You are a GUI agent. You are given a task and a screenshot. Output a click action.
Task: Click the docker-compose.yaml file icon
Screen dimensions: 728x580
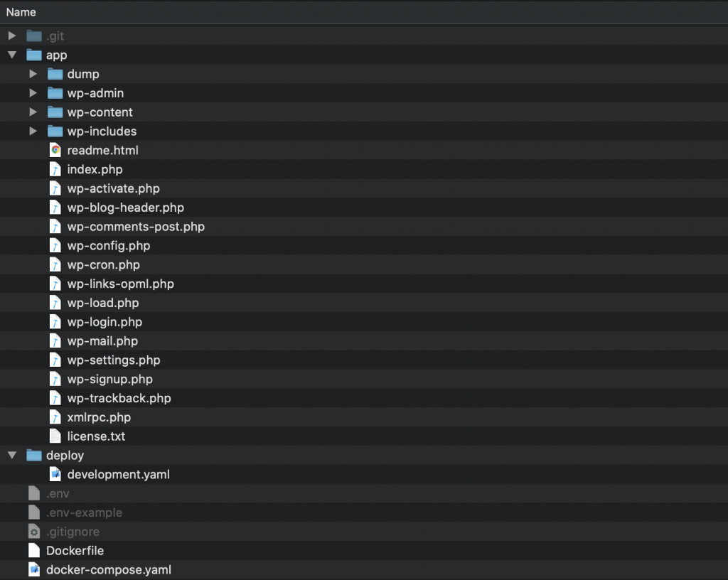coord(34,570)
